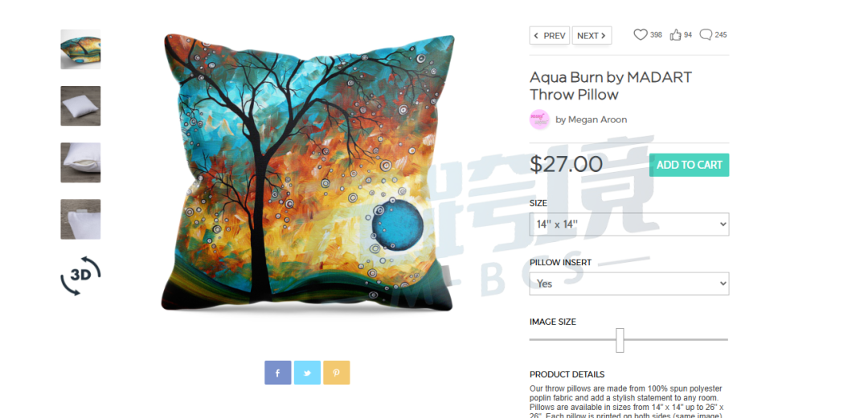Click Megan Aroon's pink avatar icon
Image resolution: width=868 pixels, height=418 pixels.
539,120
